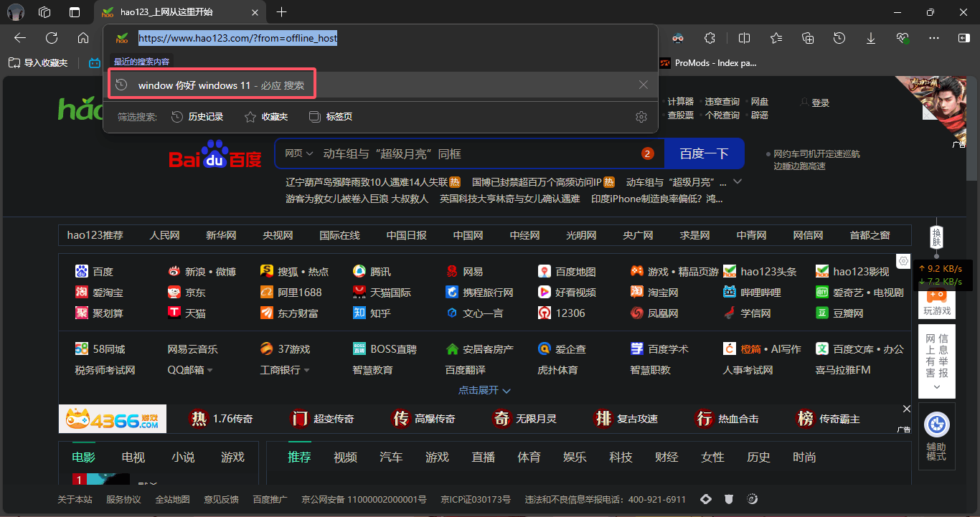The width and height of the screenshot is (980, 517).
Task: Click the shield icon in the footer
Action: [x=728, y=499]
